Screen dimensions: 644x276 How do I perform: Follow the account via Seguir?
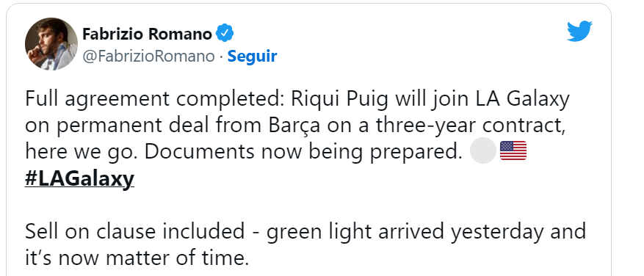(252, 57)
